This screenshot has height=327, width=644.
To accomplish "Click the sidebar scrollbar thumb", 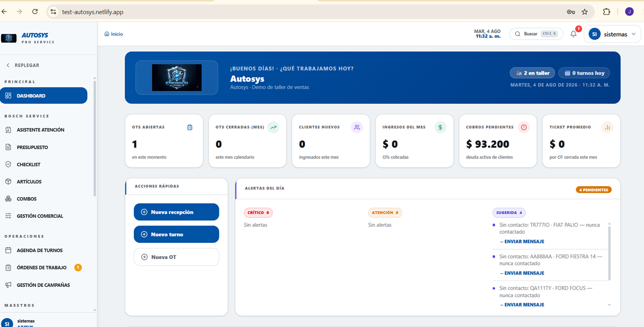I will 95,138.
